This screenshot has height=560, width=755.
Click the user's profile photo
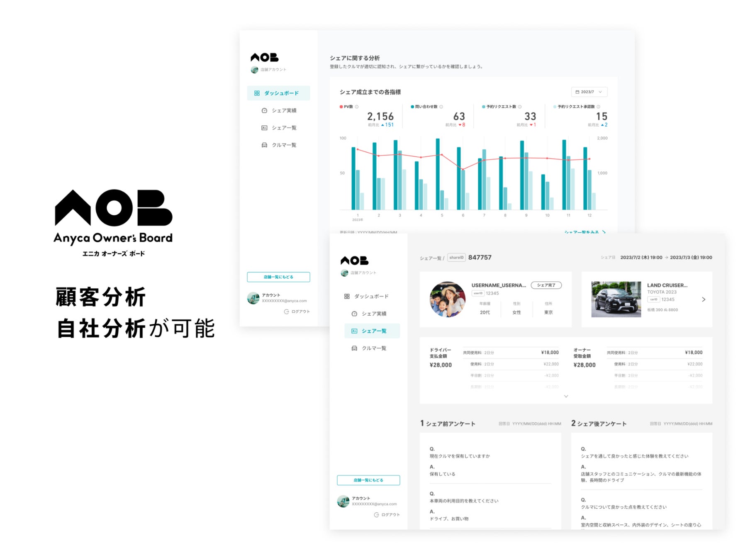448,299
